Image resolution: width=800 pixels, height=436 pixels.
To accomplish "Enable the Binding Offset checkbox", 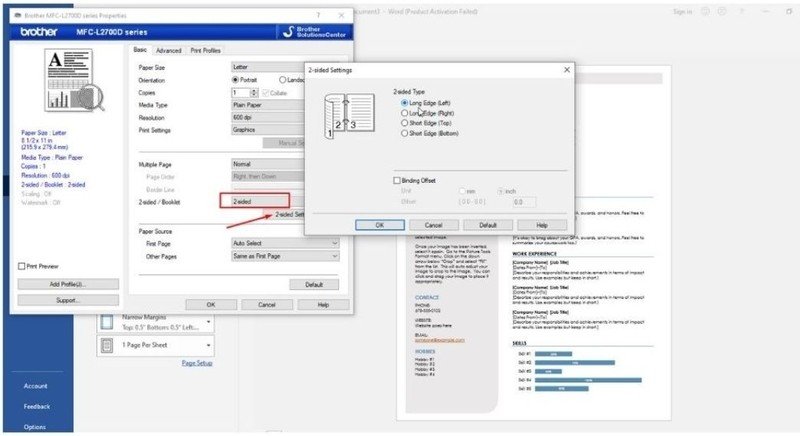I will pyautogui.click(x=397, y=180).
